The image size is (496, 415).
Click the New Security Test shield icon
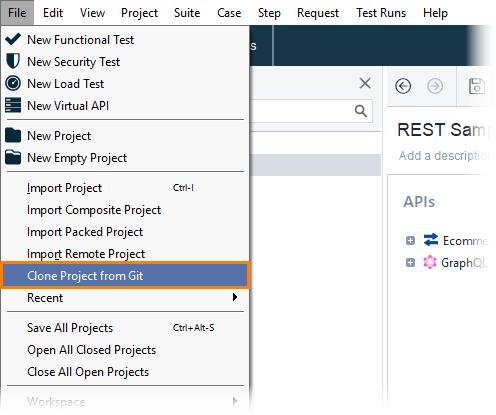13,61
